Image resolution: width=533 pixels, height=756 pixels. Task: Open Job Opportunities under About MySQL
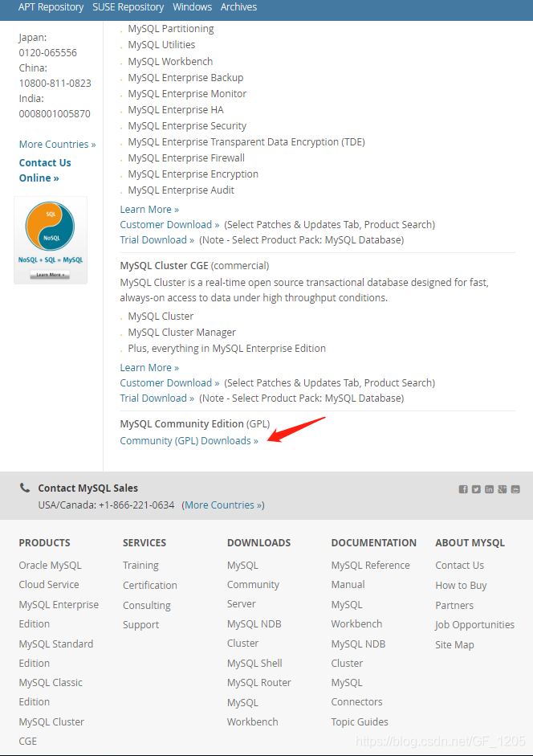pos(474,625)
